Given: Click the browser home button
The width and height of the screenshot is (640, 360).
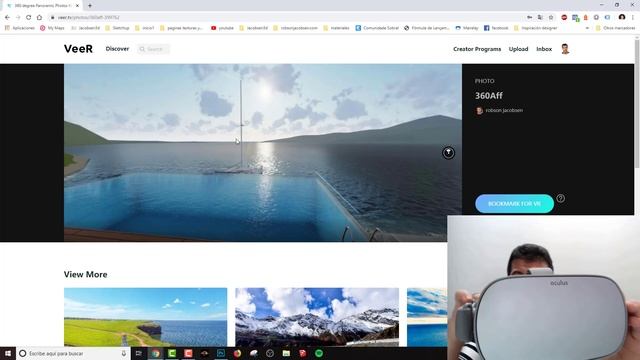Looking at the screenshot, I should [x=39, y=18].
